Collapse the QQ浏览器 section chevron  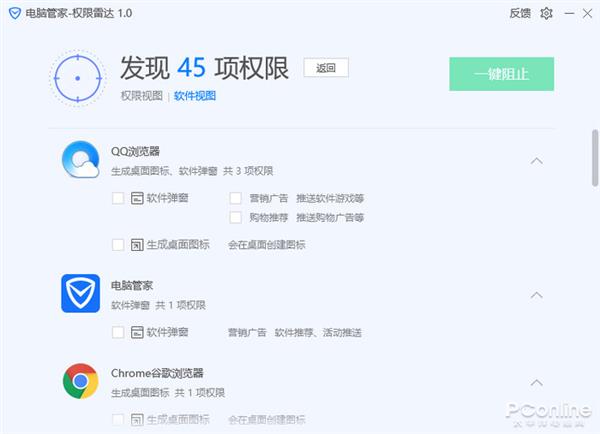click(536, 161)
